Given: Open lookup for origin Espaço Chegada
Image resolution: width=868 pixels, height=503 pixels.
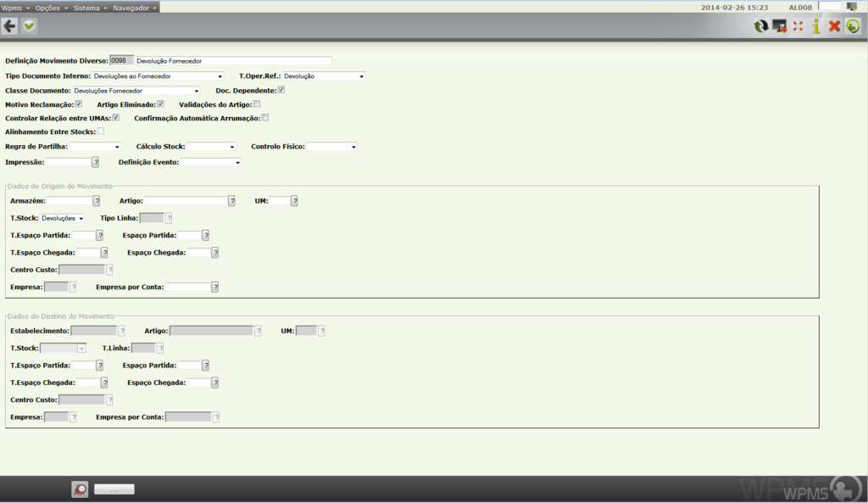Looking at the screenshot, I should pos(214,253).
